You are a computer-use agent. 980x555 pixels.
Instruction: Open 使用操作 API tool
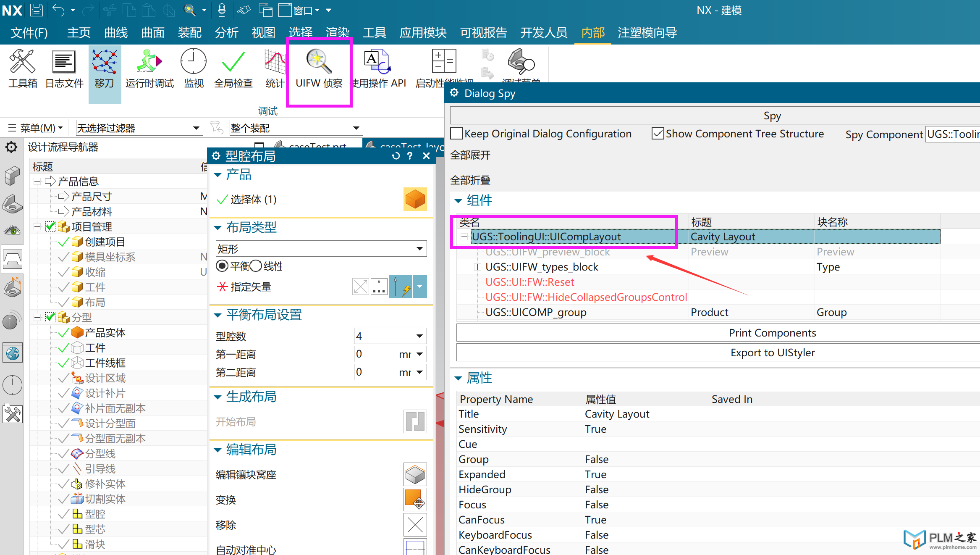[x=379, y=68]
